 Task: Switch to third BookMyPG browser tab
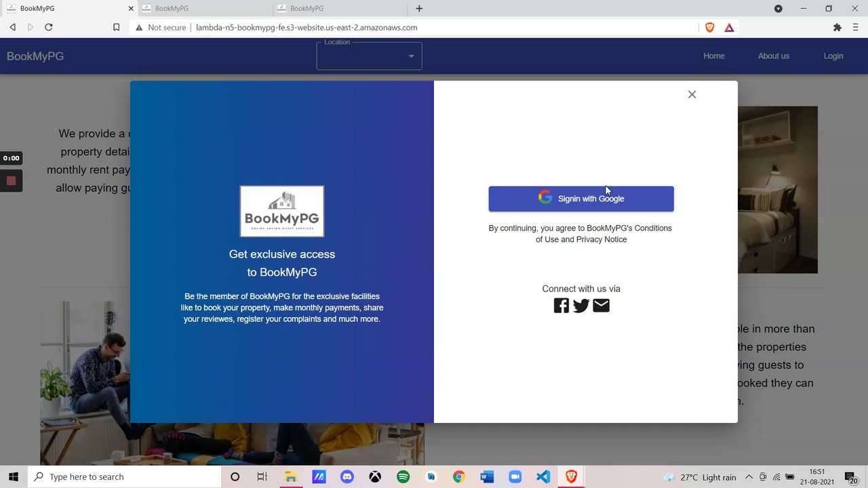pos(340,8)
